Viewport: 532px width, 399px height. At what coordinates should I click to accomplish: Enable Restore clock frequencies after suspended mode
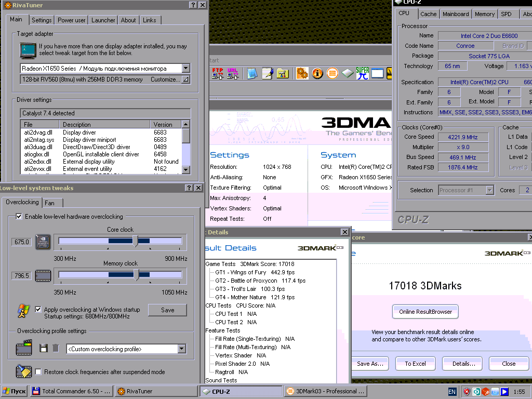38,372
